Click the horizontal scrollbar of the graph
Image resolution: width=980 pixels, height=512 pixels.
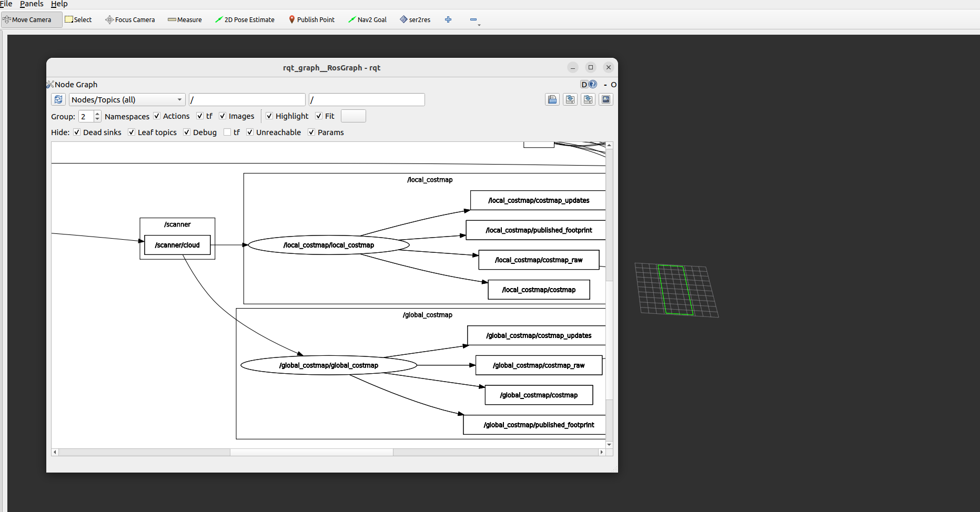(311, 452)
